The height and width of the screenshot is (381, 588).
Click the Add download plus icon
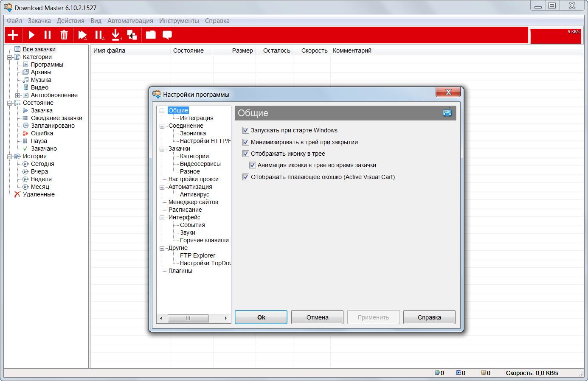(x=13, y=35)
